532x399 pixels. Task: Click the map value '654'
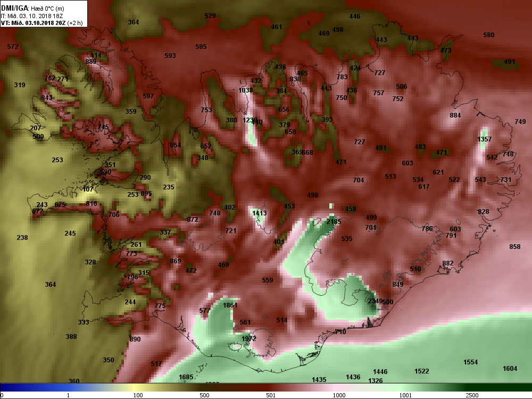coord(175,145)
